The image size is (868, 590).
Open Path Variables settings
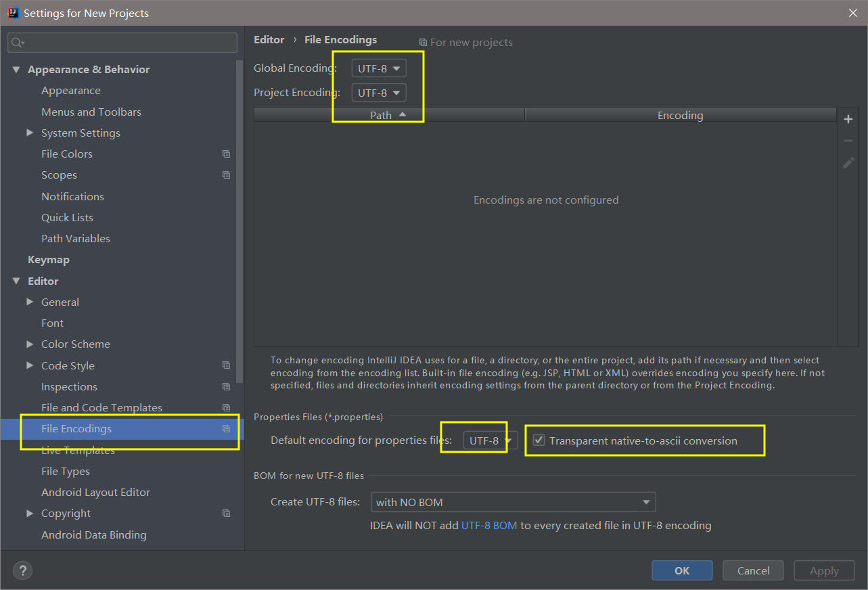[x=76, y=238]
